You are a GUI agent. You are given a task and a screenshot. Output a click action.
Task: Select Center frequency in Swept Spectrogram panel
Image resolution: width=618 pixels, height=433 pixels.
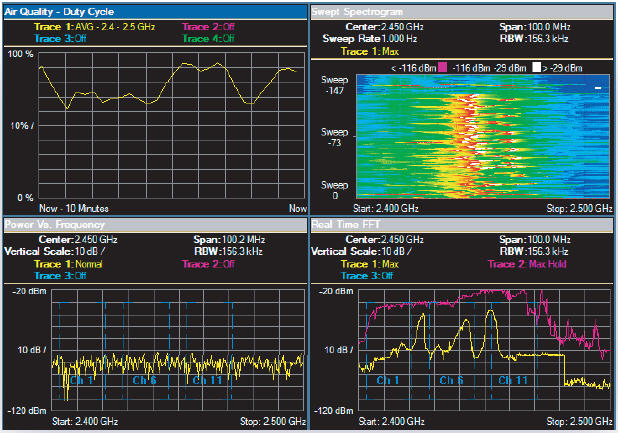403,26
